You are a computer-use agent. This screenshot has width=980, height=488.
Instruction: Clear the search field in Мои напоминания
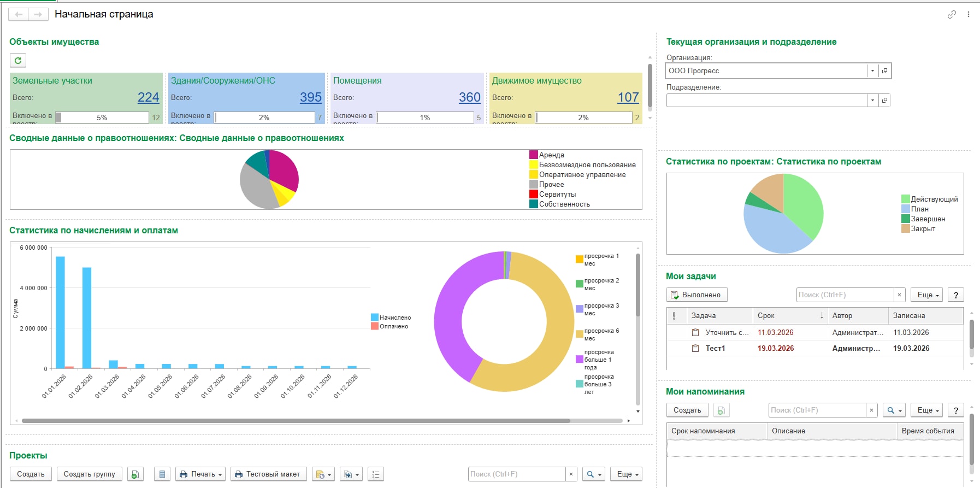[x=871, y=410]
